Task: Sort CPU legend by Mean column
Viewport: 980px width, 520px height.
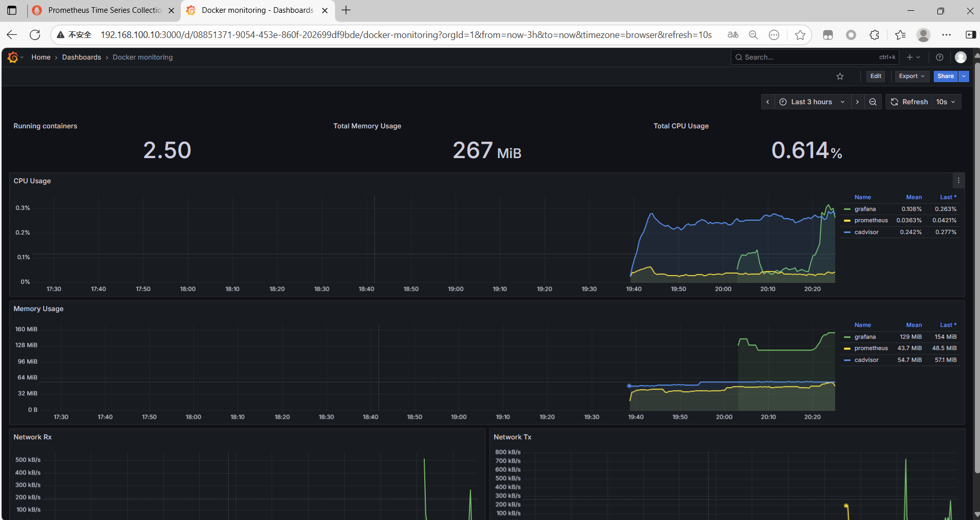Action: (x=914, y=197)
